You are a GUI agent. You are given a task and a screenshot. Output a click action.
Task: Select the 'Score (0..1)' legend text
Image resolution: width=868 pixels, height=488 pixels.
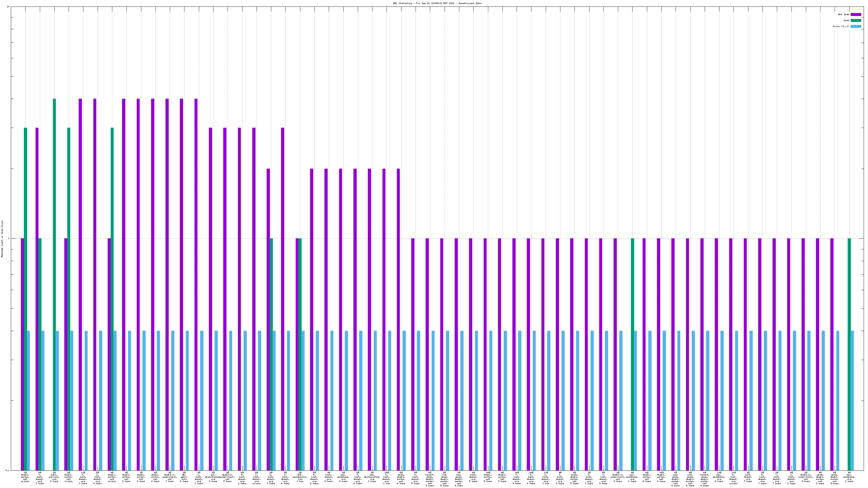[x=841, y=26]
